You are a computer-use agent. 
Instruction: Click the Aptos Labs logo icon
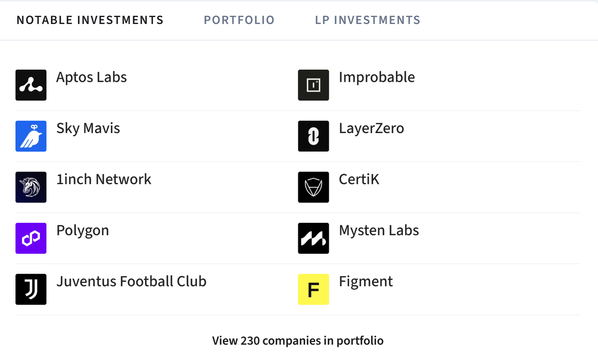point(31,85)
